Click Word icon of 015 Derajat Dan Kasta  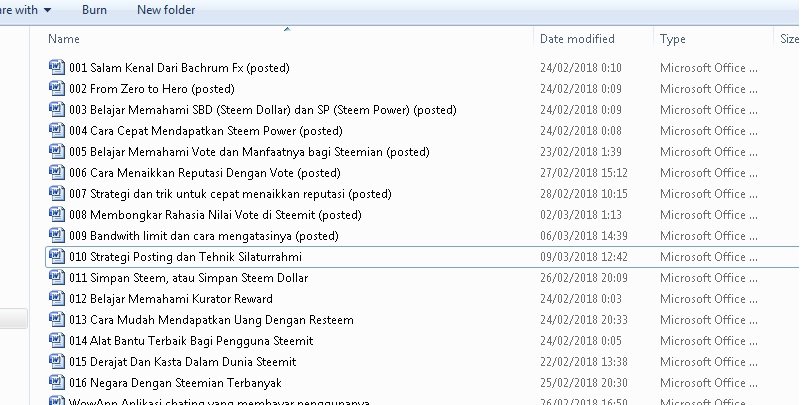[57, 362]
